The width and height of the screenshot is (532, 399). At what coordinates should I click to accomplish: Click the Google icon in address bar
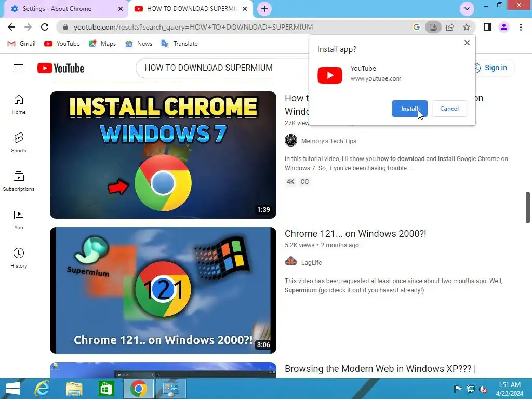point(416,27)
